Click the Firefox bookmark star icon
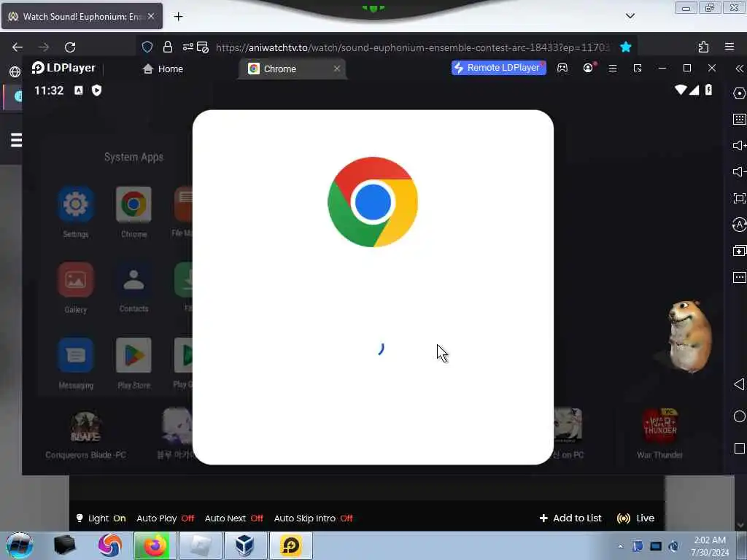This screenshot has height=560, width=747. [625, 47]
